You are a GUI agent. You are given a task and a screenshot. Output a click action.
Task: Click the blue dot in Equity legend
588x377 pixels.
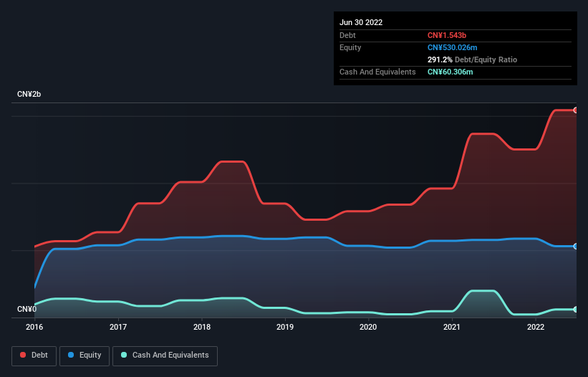pyautogui.click(x=71, y=355)
